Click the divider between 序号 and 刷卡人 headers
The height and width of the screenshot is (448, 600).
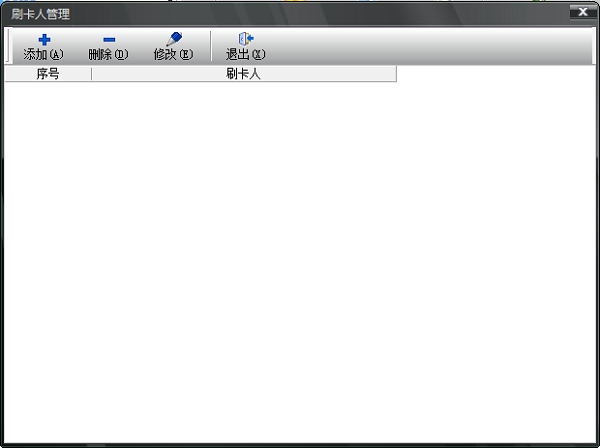click(91, 74)
